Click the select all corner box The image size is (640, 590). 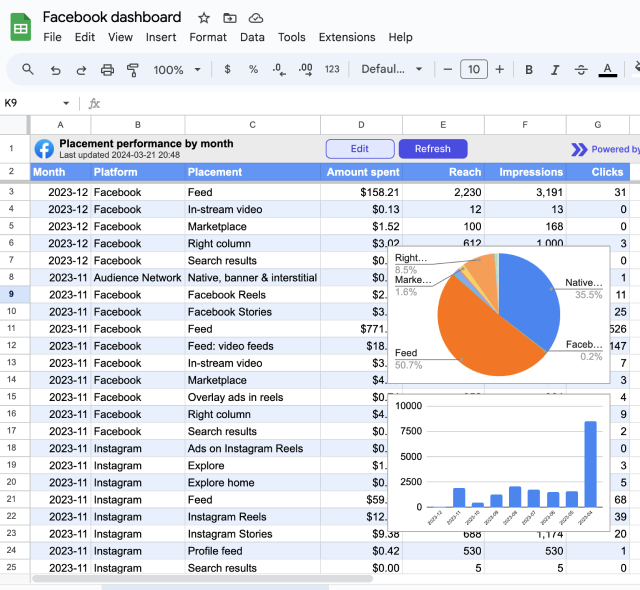(x=14, y=125)
